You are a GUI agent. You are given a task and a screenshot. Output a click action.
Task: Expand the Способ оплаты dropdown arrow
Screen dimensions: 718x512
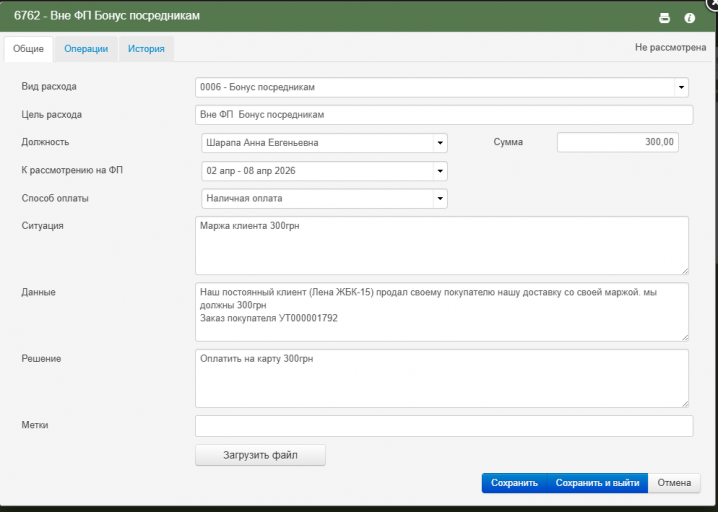(x=440, y=199)
